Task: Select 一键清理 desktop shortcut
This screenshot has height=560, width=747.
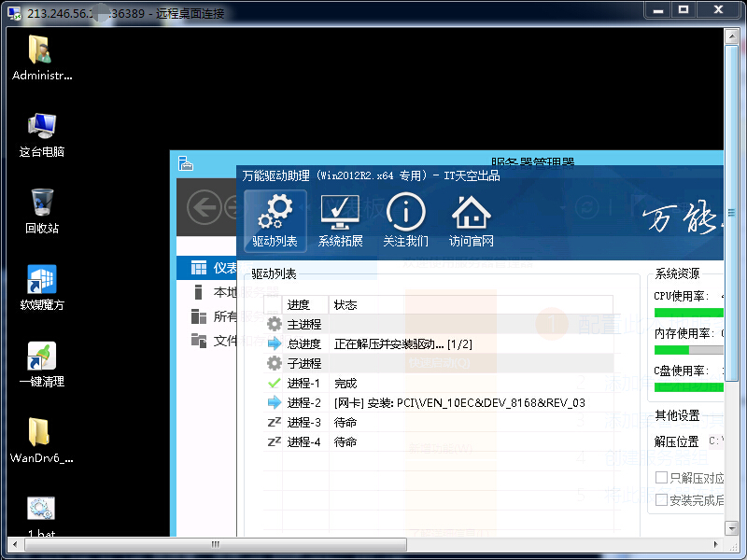Action: [x=41, y=363]
